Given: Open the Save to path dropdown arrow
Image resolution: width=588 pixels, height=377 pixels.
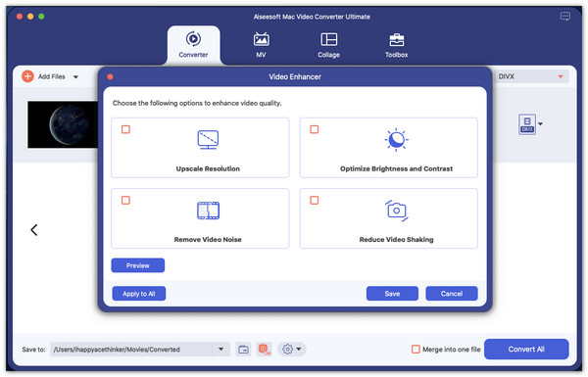Looking at the screenshot, I should 220,350.
